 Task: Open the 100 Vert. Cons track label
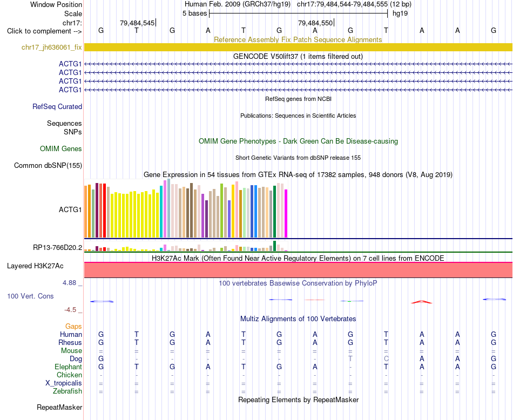(30, 296)
